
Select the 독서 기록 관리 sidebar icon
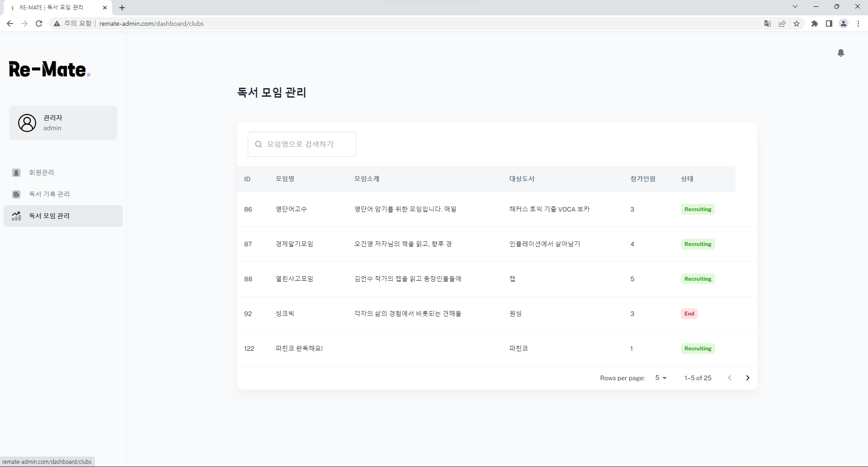pos(17,194)
